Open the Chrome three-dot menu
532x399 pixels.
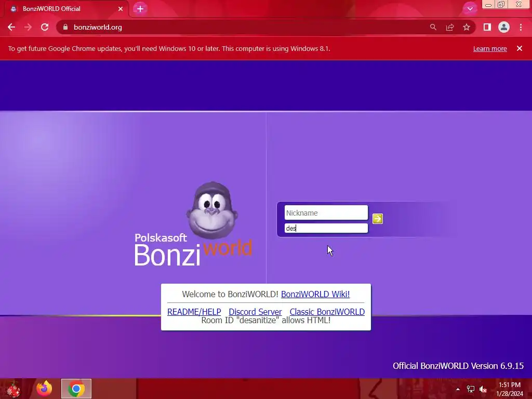tap(521, 27)
